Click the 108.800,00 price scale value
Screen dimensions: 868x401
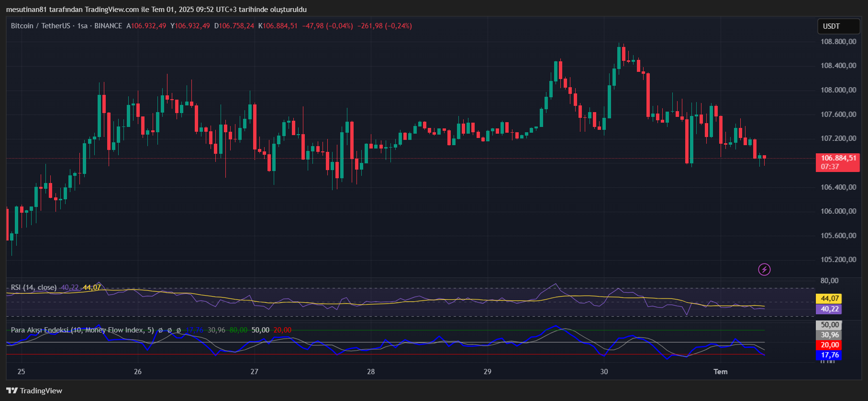(x=838, y=42)
